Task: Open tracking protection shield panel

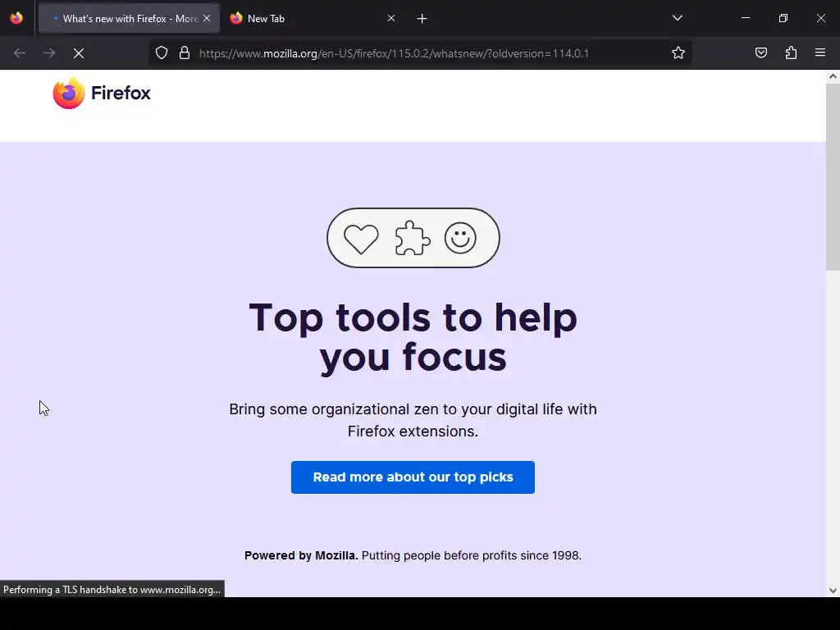Action: pyautogui.click(x=162, y=53)
